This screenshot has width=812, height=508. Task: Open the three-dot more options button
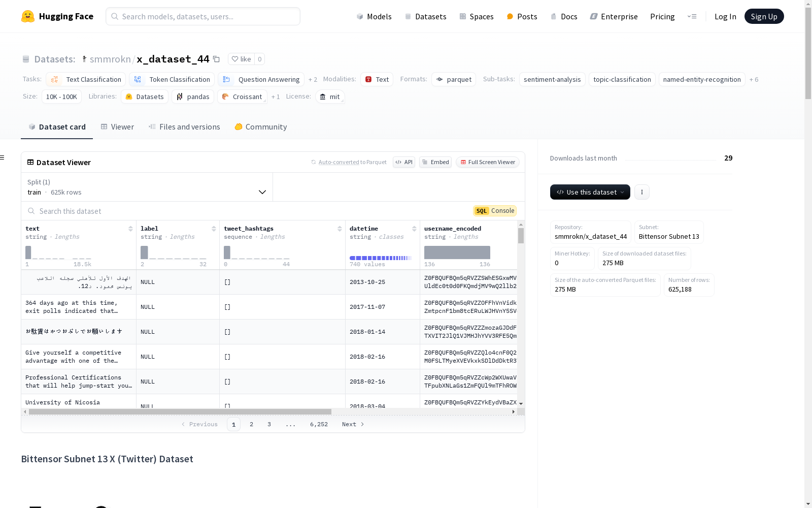click(642, 192)
